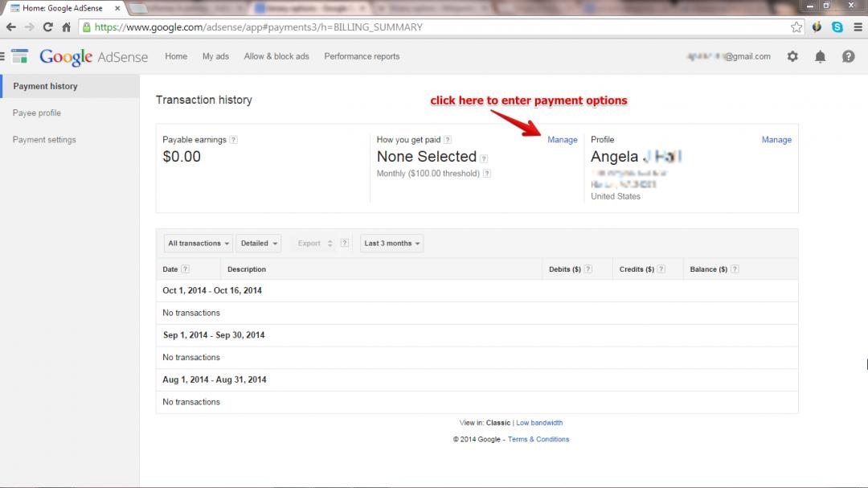Open help tooltip beside How you get paid

[x=448, y=140]
